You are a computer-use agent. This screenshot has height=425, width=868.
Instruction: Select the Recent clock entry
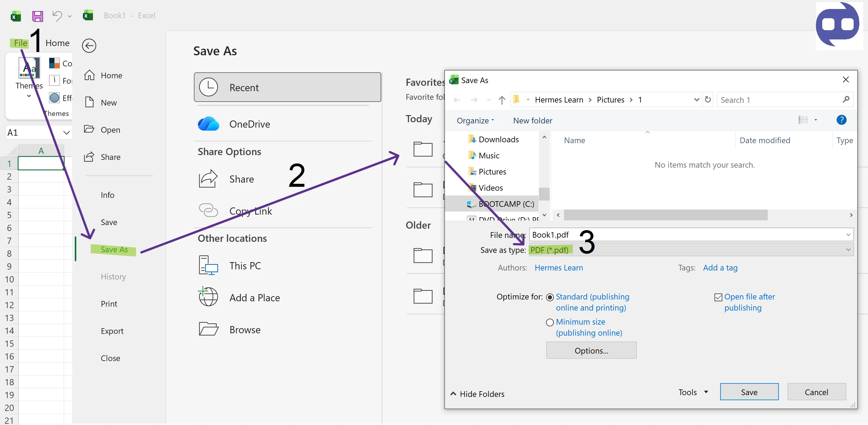pos(288,88)
